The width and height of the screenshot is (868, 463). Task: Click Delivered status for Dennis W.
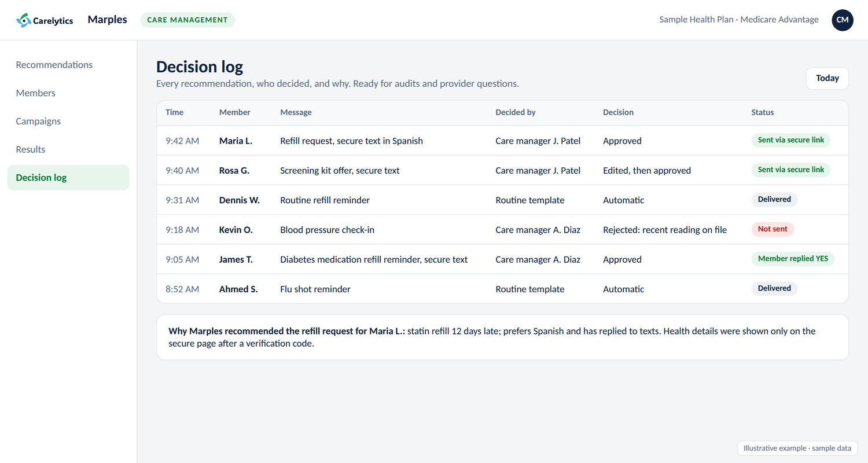[x=774, y=199]
